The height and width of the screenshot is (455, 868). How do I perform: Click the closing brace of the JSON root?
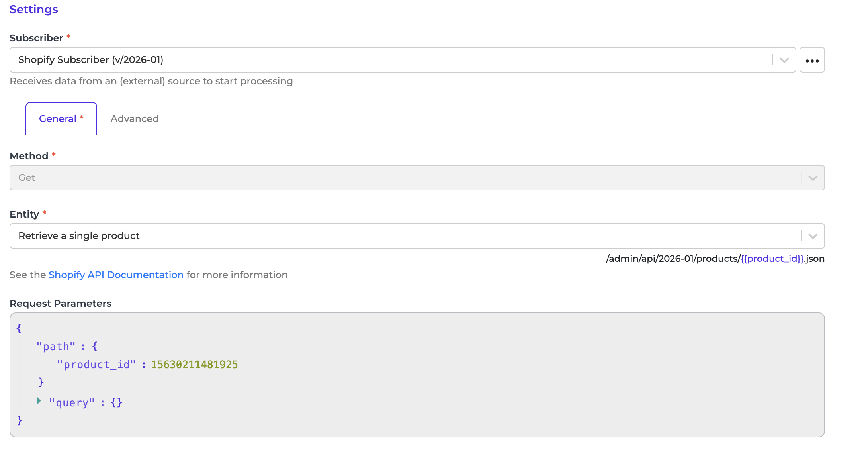pos(20,420)
